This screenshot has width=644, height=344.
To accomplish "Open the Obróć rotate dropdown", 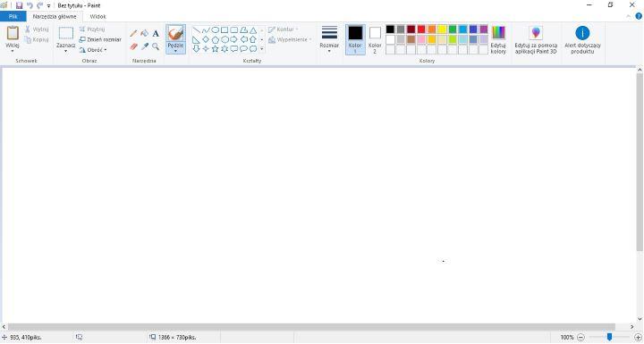I will 93,50.
